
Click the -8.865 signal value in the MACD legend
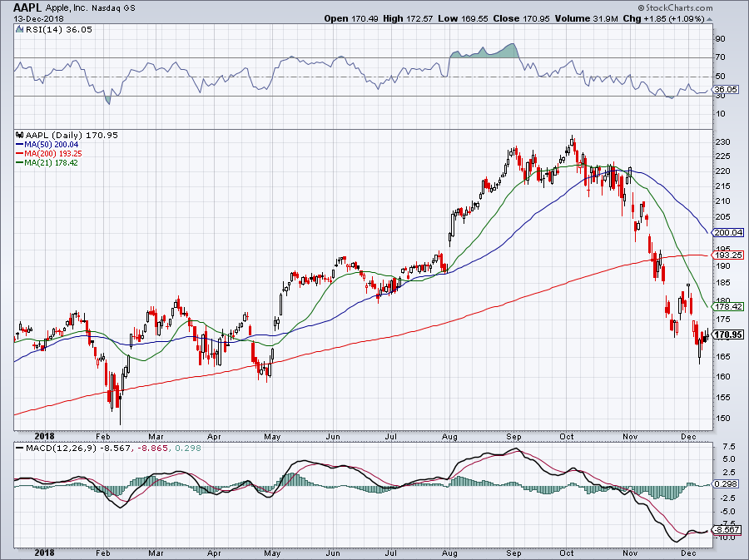pyautogui.click(x=152, y=448)
